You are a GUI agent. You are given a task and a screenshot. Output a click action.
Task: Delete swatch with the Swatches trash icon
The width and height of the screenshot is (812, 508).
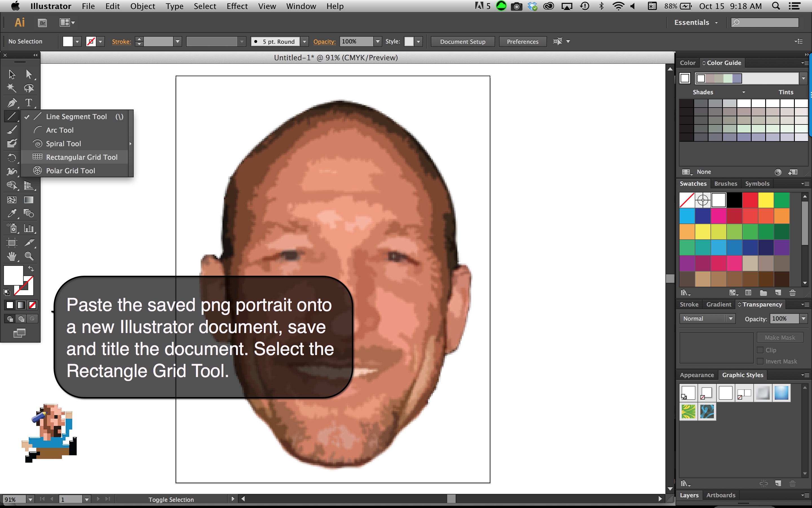[x=793, y=293]
